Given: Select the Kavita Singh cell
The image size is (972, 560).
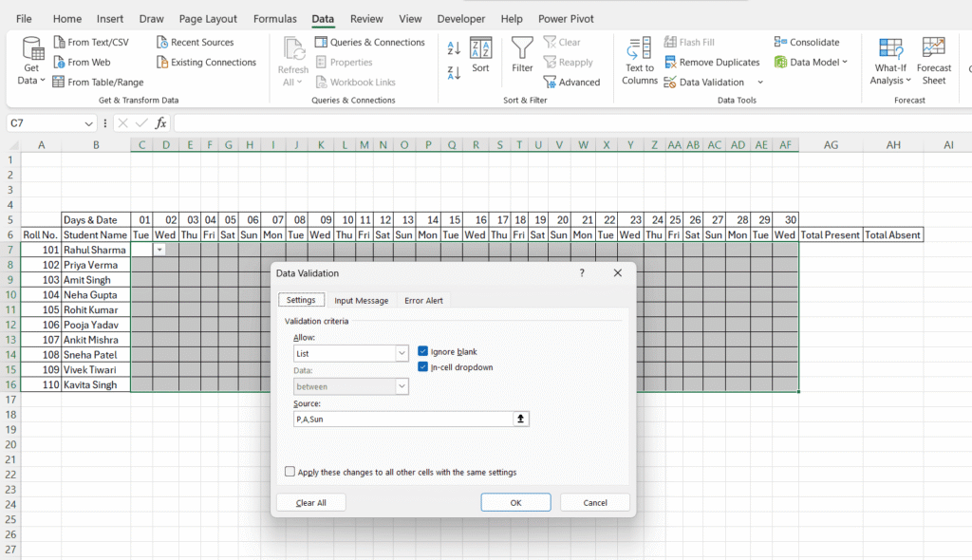Looking at the screenshot, I should coord(96,384).
